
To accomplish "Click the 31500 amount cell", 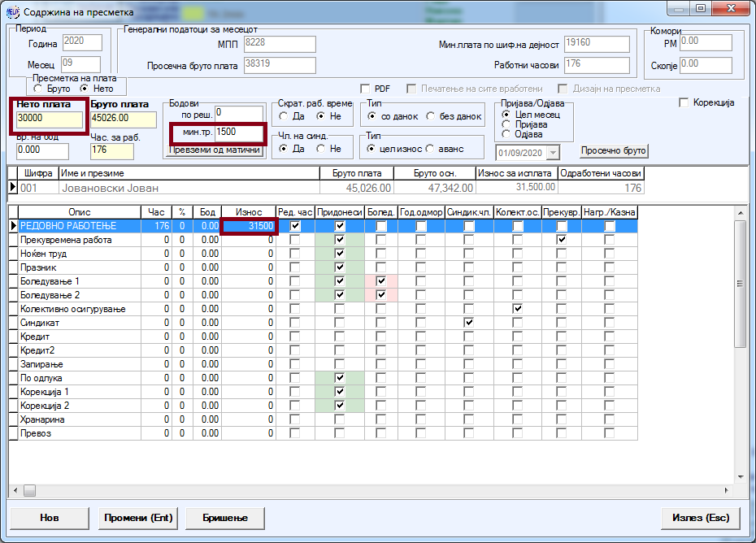I will point(249,226).
